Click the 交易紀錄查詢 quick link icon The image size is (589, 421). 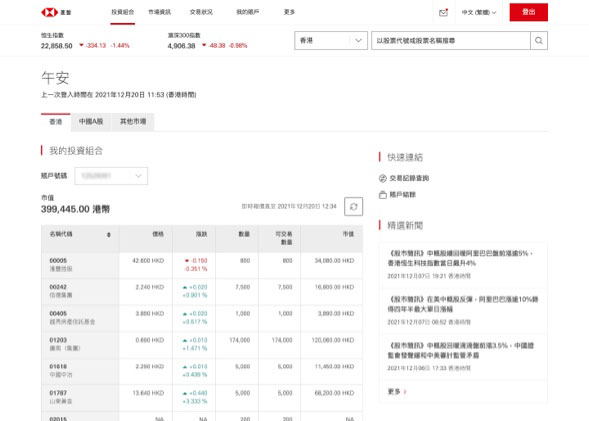(x=382, y=178)
